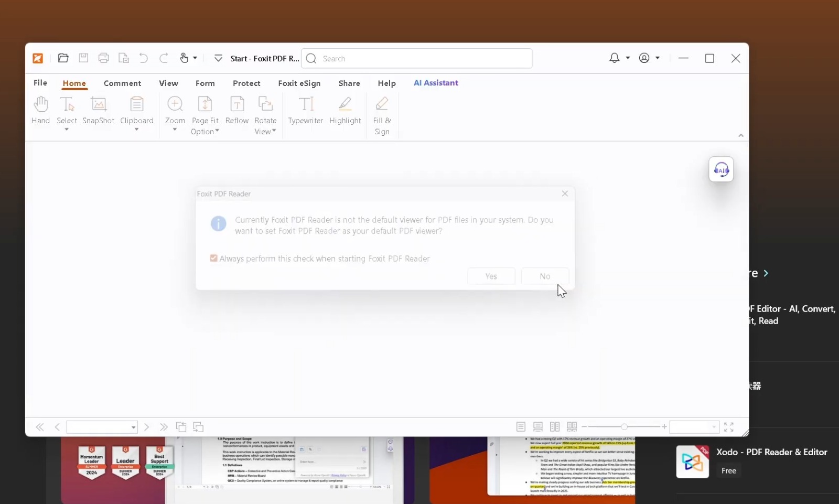Expand touch mode dropdown arrow
Viewport: 839px width, 504px height.
tap(195, 58)
